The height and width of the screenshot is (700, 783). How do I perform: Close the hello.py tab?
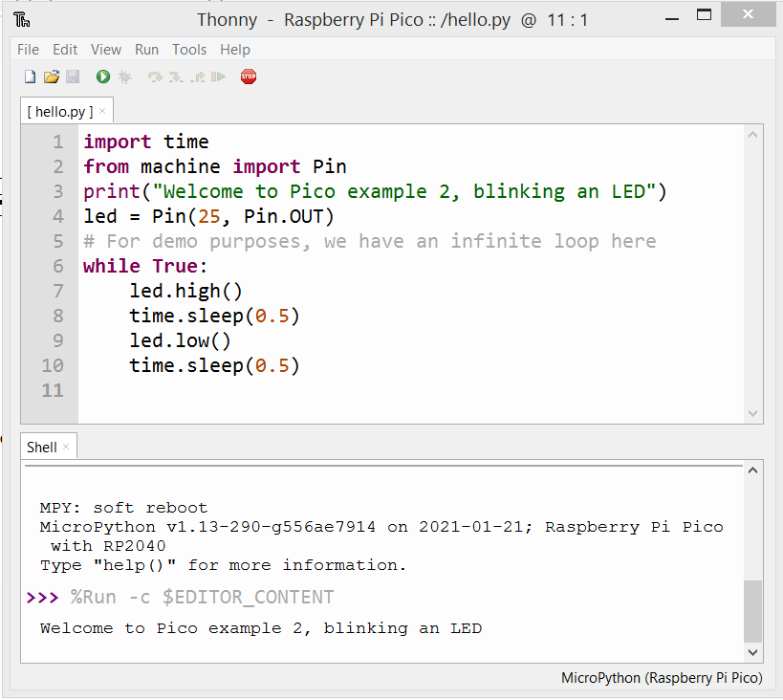pyautogui.click(x=102, y=111)
